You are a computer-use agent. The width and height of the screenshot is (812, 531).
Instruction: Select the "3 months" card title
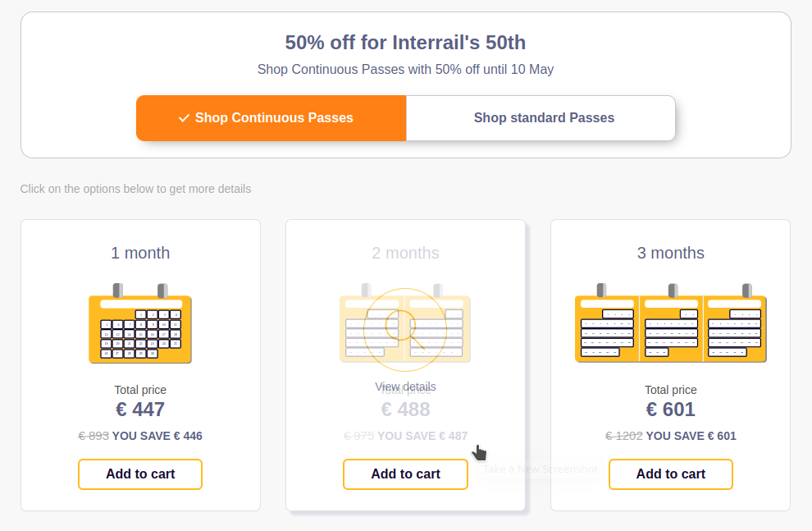pos(670,253)
